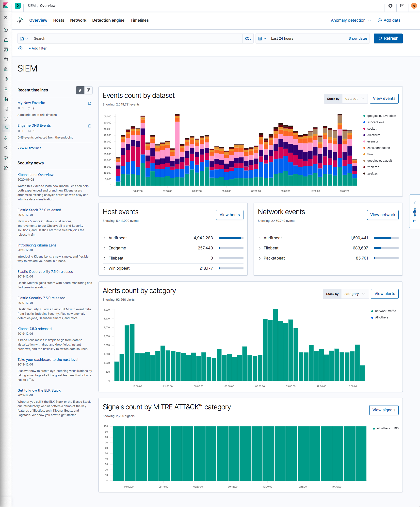Open the help menu icon
Image resolution: width=420 pixels, height=507 pixels.
(390, 6)
